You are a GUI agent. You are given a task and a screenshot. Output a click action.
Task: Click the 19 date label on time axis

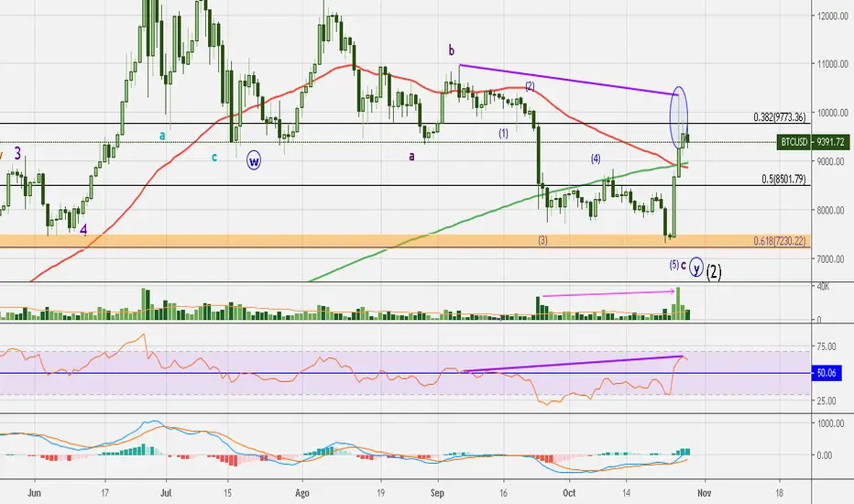380,493
